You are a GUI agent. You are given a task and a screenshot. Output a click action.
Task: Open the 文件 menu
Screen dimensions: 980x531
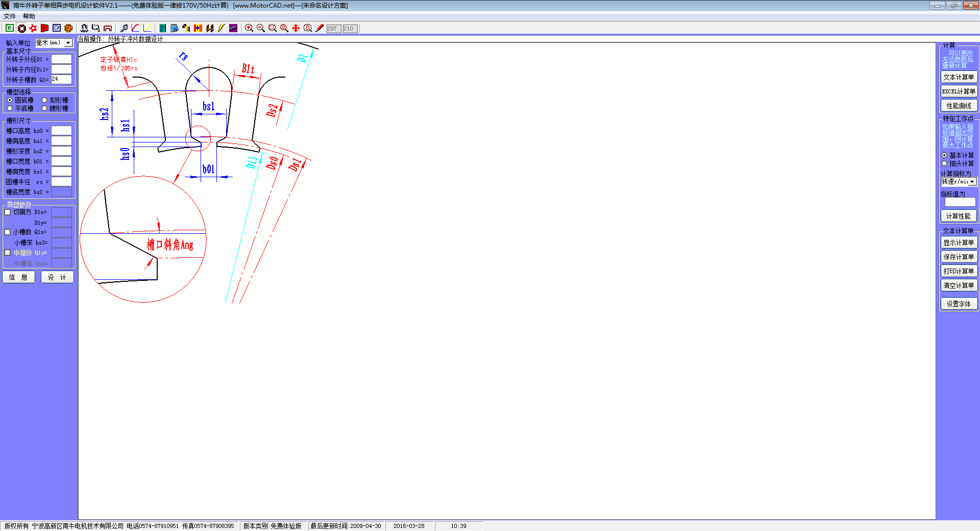tap(9, 16)
